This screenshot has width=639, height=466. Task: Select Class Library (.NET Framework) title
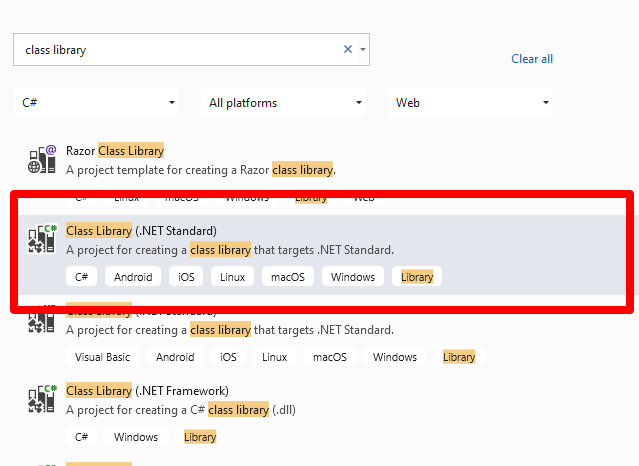[147, 390]
